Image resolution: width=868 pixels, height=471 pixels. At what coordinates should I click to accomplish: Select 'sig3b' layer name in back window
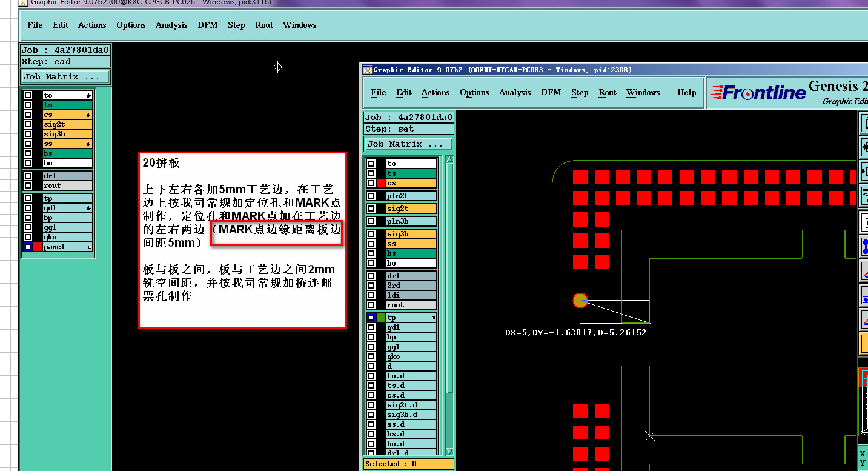click(67, 134)
